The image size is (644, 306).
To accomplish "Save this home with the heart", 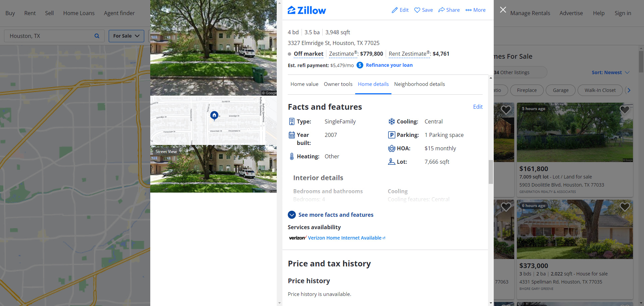I will 423,10.
